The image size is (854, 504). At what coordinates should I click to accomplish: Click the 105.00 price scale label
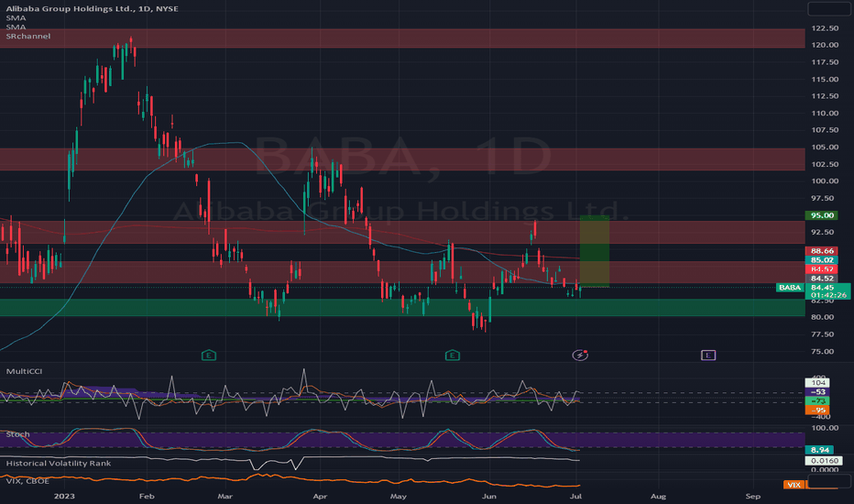pyautogui.click(x=825, y=148)
